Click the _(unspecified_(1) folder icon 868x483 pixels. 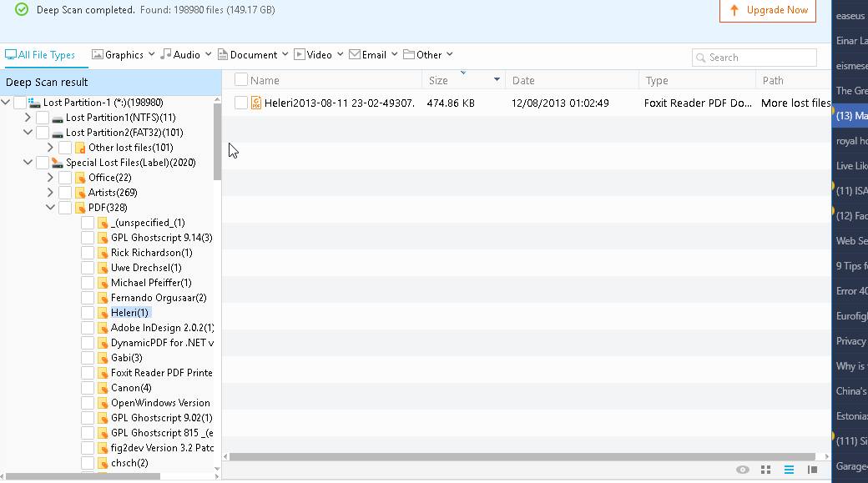pos(103,223)
